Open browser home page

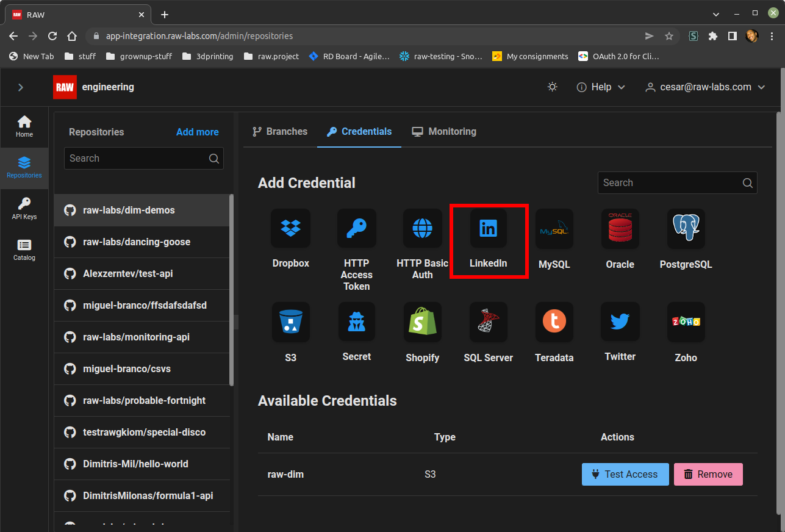[72, 36]
